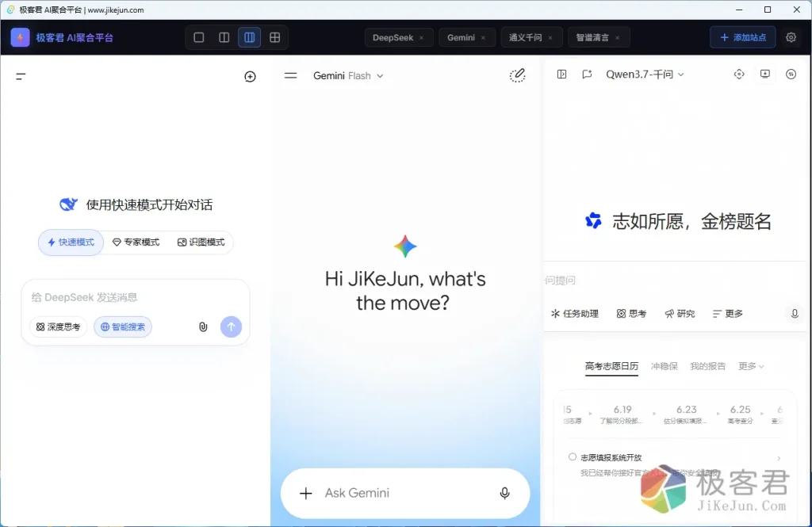
Task: Click plus icon in Ask Gemini box
Action: pos(306,494)
